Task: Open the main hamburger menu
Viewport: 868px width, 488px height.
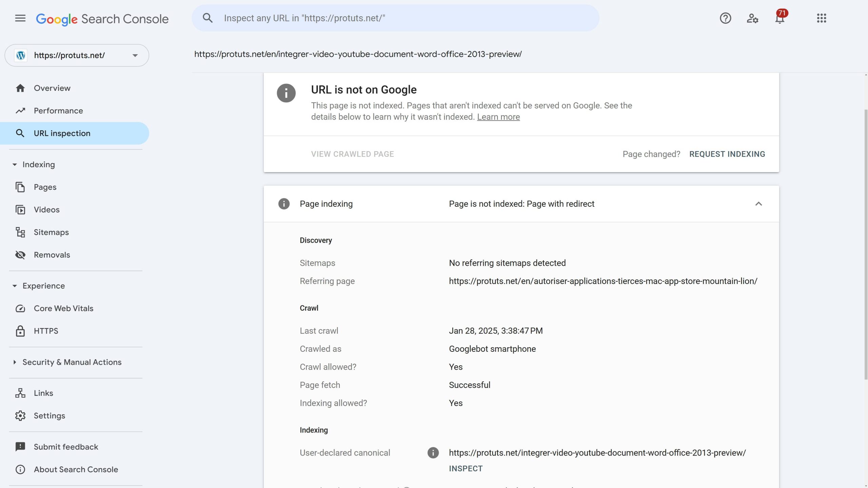Action: coord(20,18)
